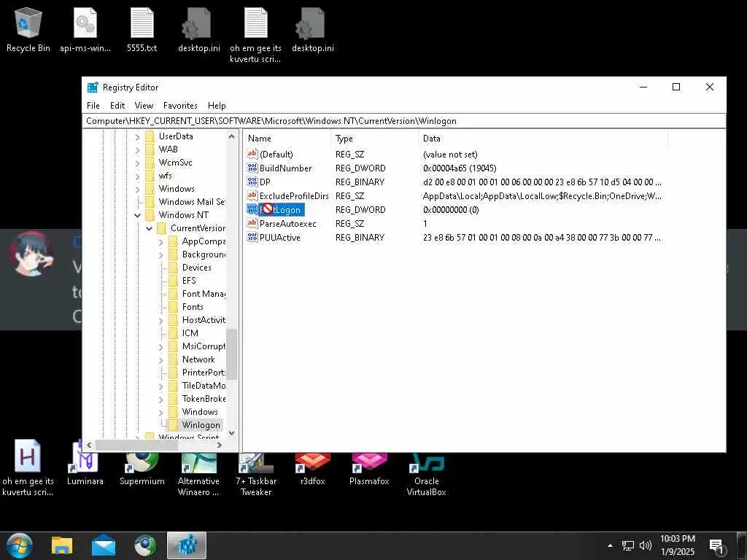Open the View menu

tap(144, 106)
